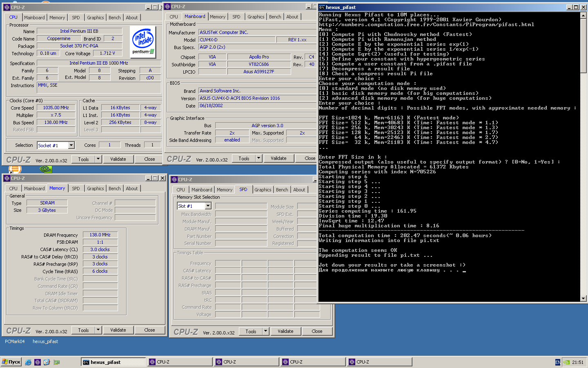The image size is (588, 368).
Task: Click Validate in the SPD window
Action: point(285,331)
